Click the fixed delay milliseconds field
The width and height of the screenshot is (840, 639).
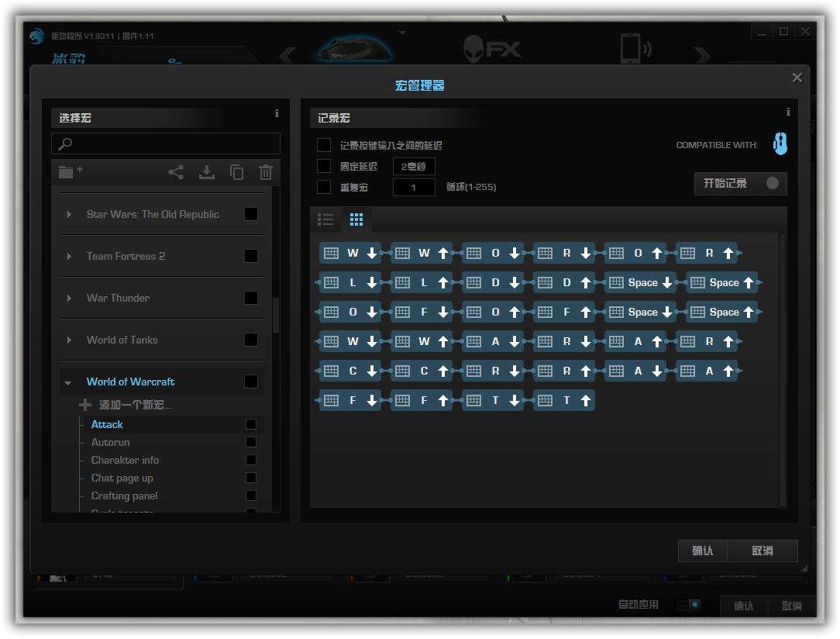[414, 166]
